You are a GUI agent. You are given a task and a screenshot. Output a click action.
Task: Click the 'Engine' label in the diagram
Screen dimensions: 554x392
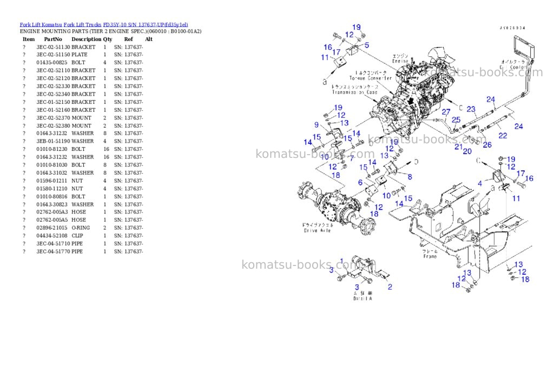(x=400, y=61)
